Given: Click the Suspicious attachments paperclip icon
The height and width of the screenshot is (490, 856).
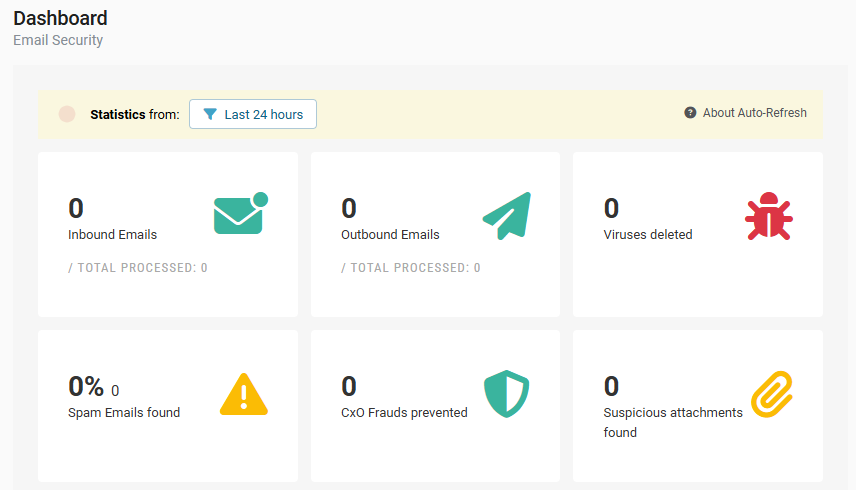Looking at the screenshot, I should 771,393.
